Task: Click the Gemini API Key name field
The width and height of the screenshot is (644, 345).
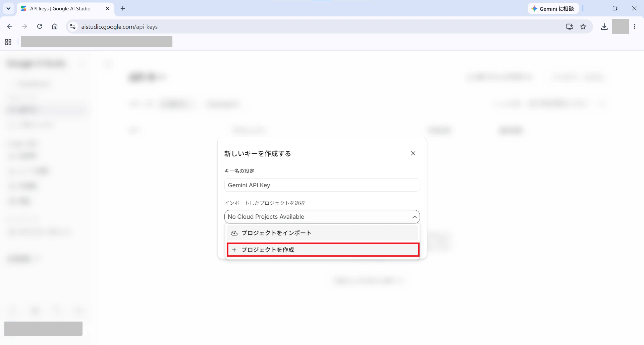Action: click(x=322, y=185)
